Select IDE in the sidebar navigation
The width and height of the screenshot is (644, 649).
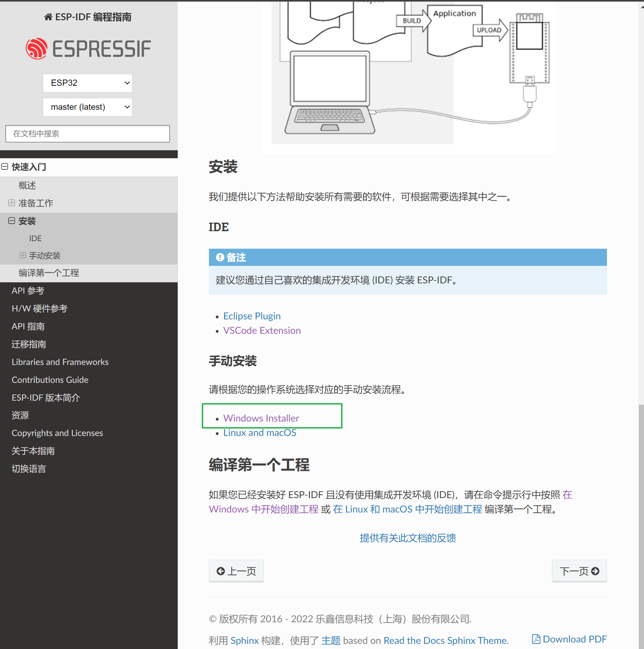pos(35,238)
